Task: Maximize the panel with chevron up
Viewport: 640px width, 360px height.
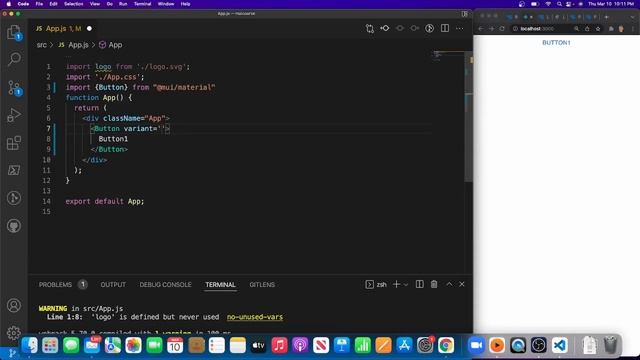Action: pos(449,284)
